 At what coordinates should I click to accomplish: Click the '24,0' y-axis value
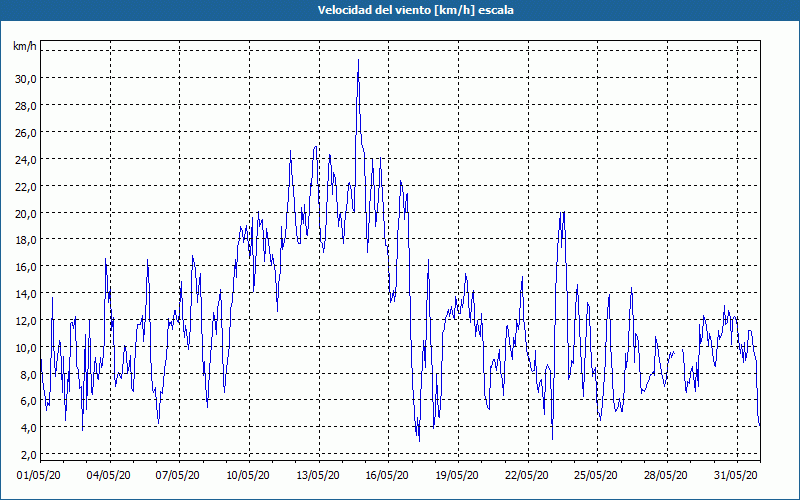tap(26, 160)
